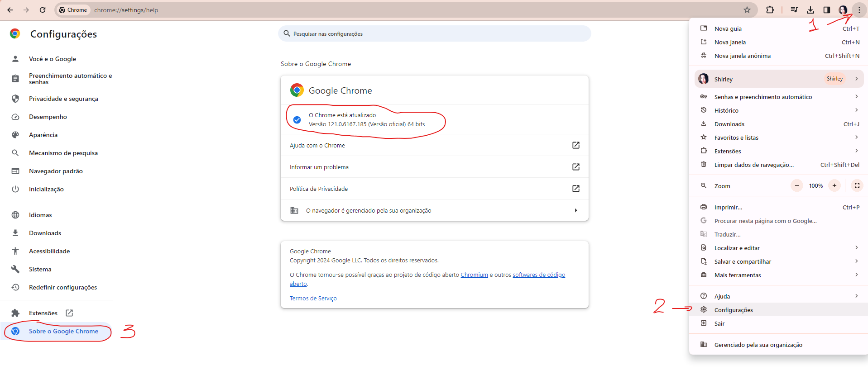Open external link icon for Ajuda com o Chrome
The height and width of the screenshot is (389, 868).
pyautogui.click(x=576, y=145)
